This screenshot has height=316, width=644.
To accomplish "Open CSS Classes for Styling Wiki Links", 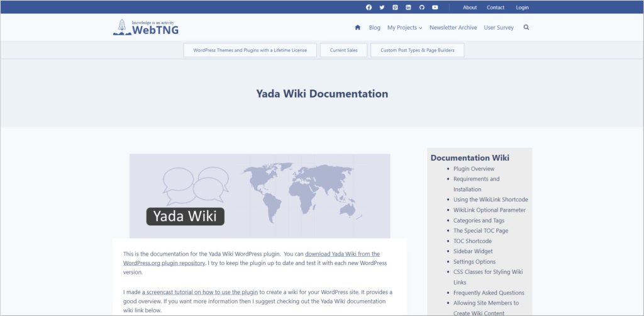I will (x=488, y=277).
